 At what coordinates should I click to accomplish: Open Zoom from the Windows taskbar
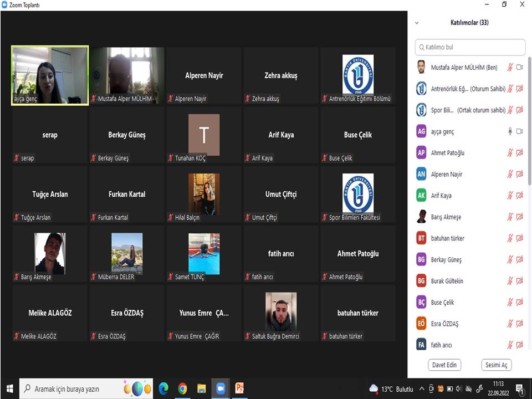(x=221, y=388)
